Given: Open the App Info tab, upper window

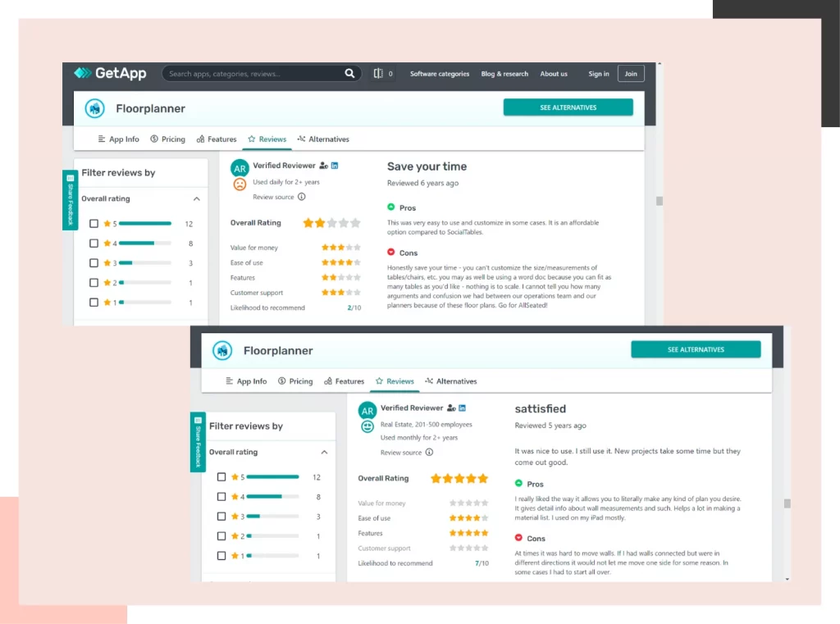Looking at the screenshot, I should (118, 139).
